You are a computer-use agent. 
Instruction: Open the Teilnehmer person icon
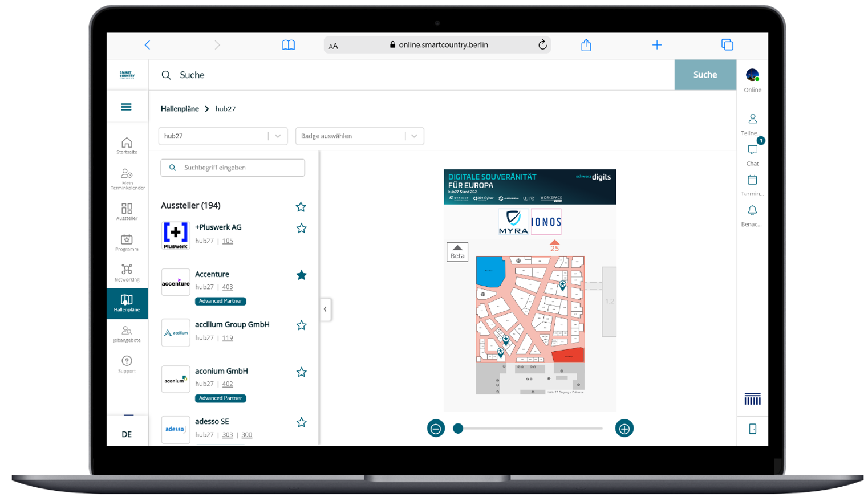752,119
